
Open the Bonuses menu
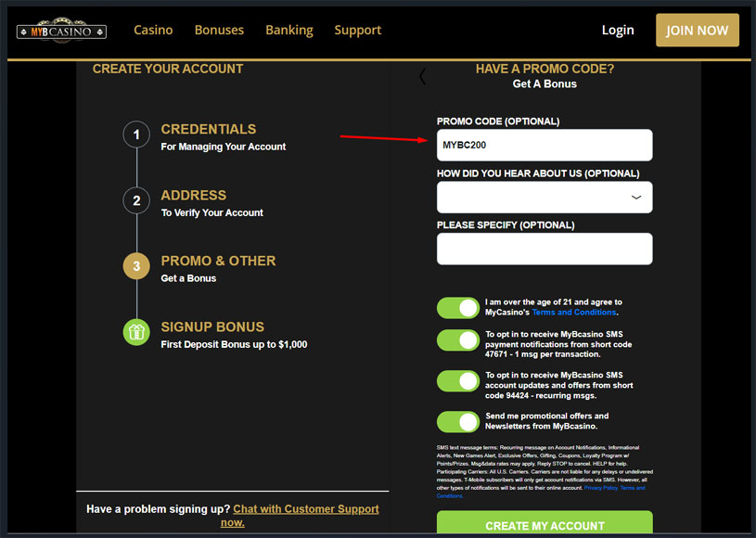coord(219,30)
